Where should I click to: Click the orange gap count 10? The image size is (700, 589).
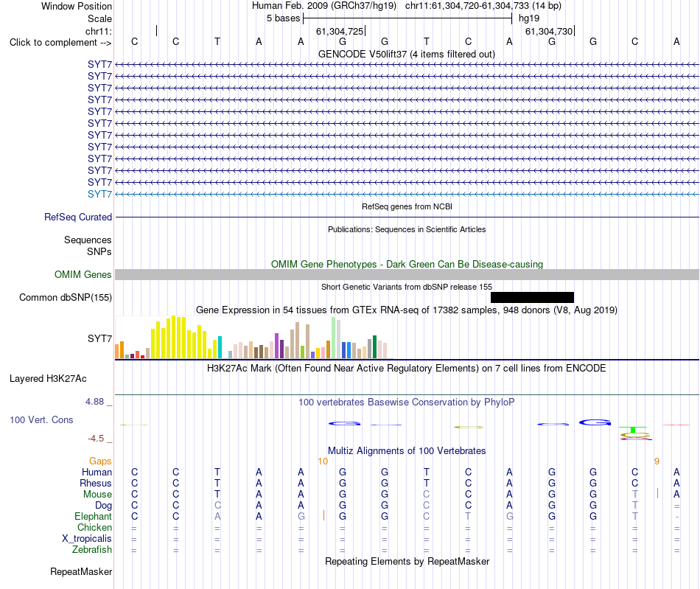point(323,461)
